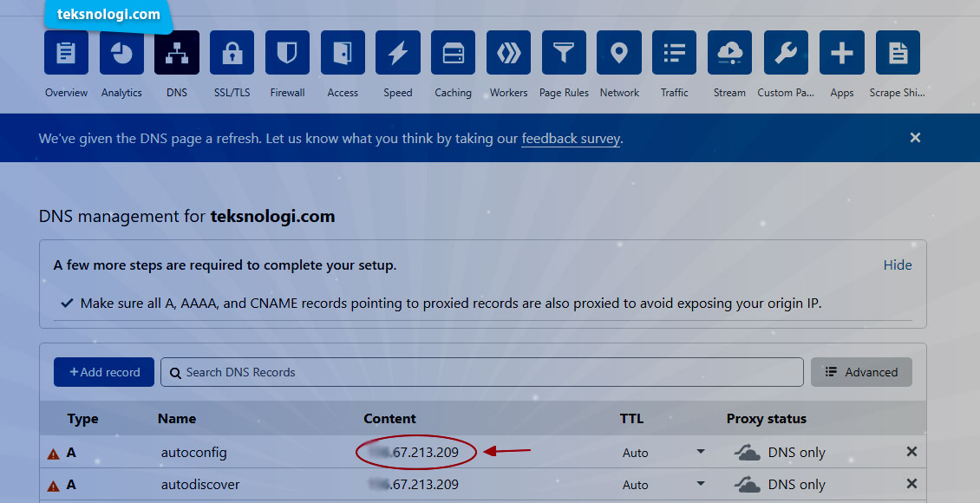Open the Firewall shield icon
Screen dimensions: 980x503
point(287,52)
